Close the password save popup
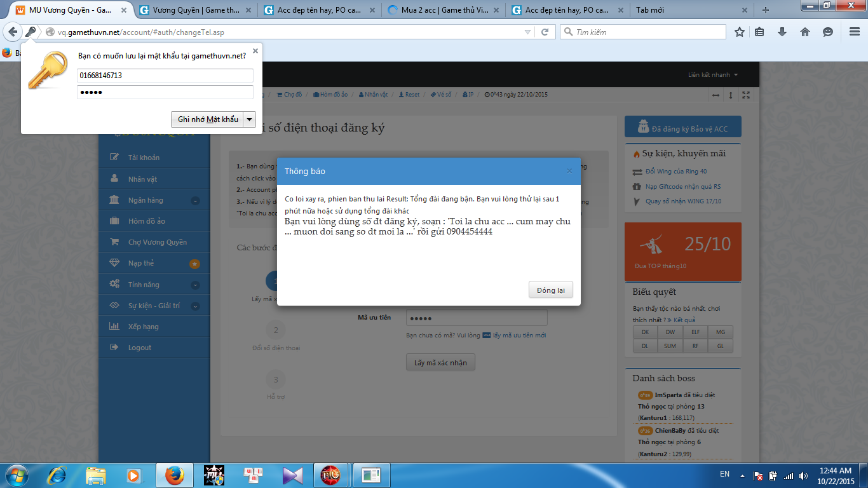This screenshot has height=488, width=868. pyautogui.click(x=255, y=51)
